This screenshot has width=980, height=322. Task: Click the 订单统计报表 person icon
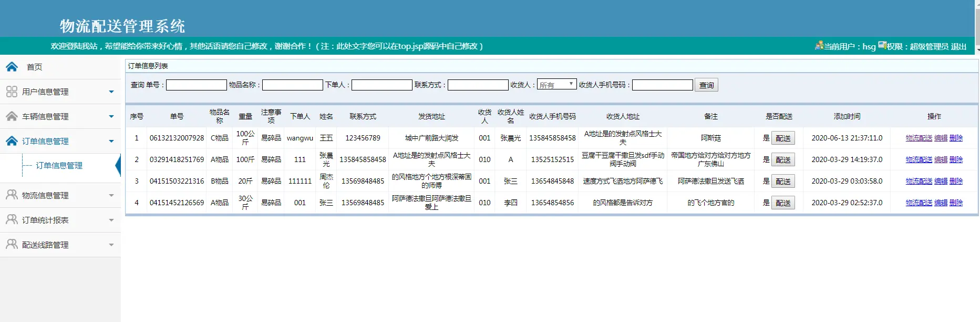click(x=12, y=219)
